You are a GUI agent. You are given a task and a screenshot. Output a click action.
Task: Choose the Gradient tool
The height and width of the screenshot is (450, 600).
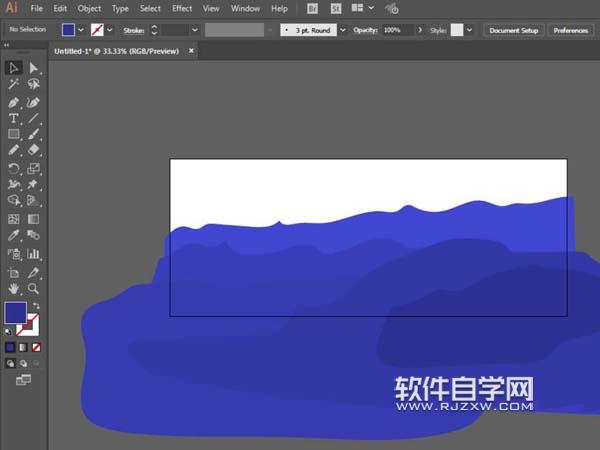33,219
